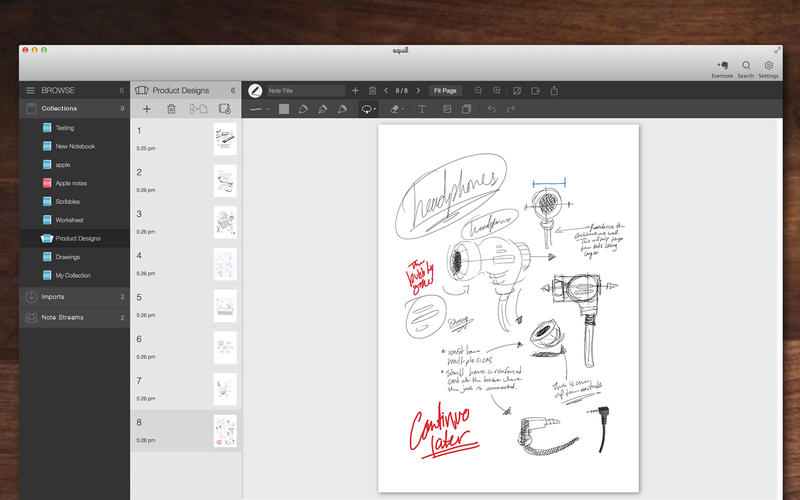Screen dimensions: 800x500
Task: Click the Note Title input field
Action: tap(306, 91)
